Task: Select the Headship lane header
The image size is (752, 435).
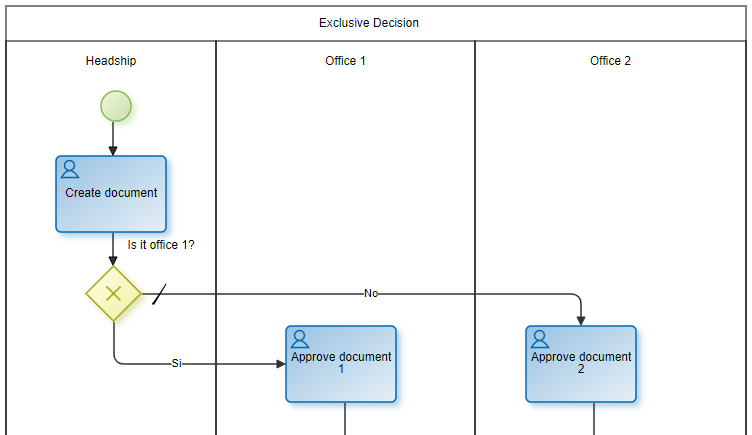Action: pos(111,61)
